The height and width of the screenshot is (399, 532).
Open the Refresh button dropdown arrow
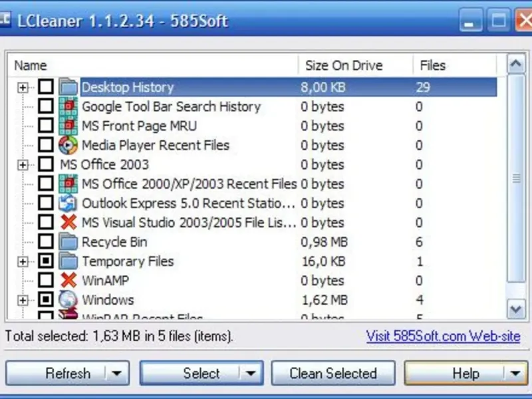click(x=117, y=374)
